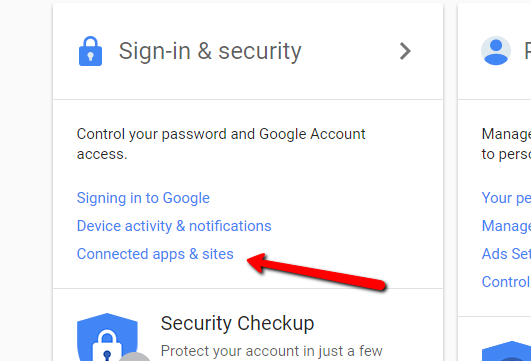Open Device activity & notifications
531x361 pixels.
point(174,226)
